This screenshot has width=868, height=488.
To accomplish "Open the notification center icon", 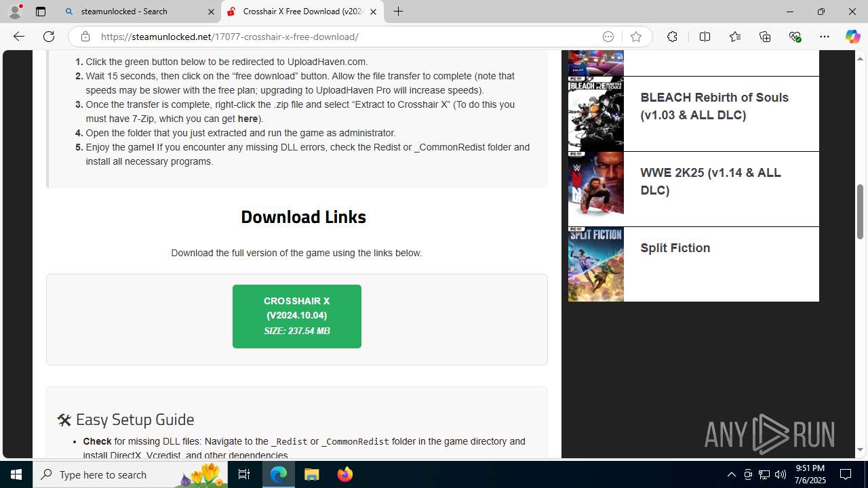I will [x=846, y=474].
